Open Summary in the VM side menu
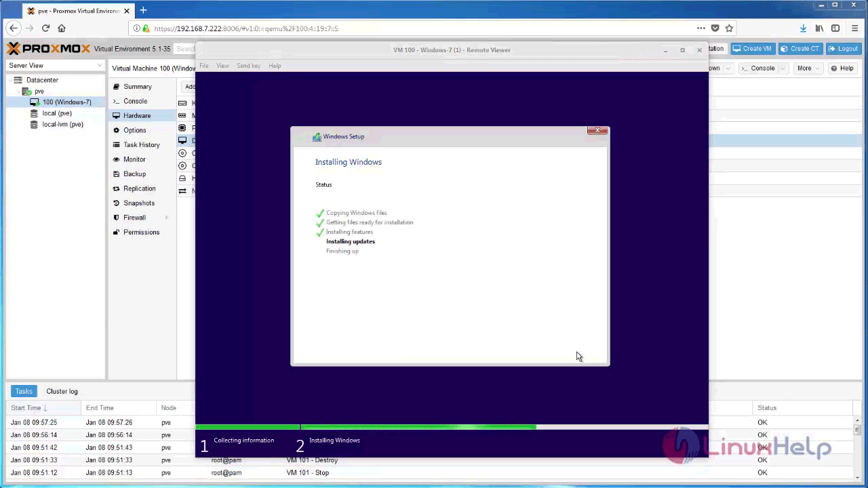The width and height of the screenshot is (868, 488). pos(138,87)
